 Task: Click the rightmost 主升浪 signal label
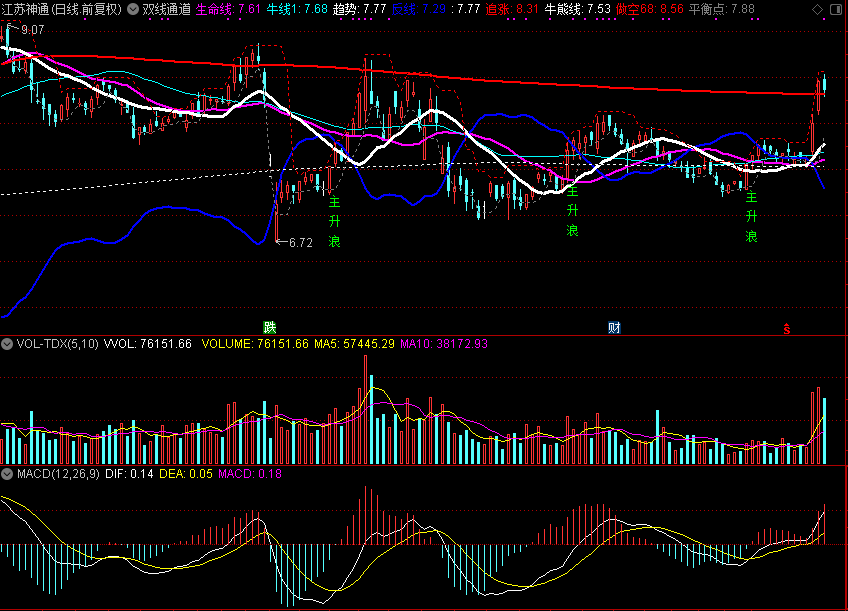pos(751,216)
